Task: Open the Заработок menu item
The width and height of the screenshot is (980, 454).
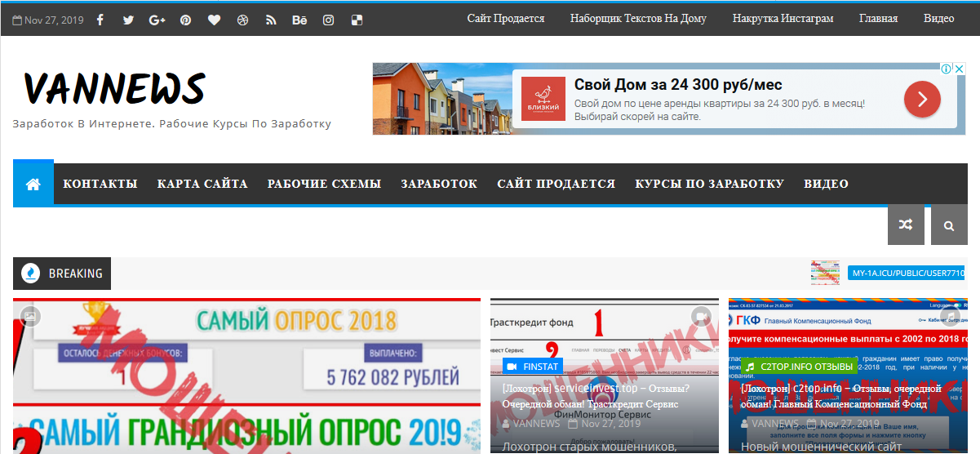Action: pyautogui.click(x=439, y=184)
